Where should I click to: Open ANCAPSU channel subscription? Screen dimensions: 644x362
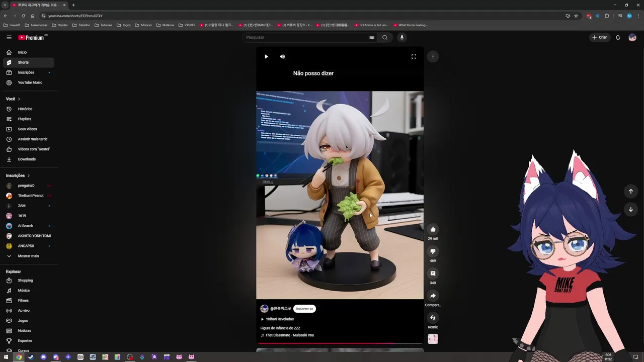pos(29,246)
